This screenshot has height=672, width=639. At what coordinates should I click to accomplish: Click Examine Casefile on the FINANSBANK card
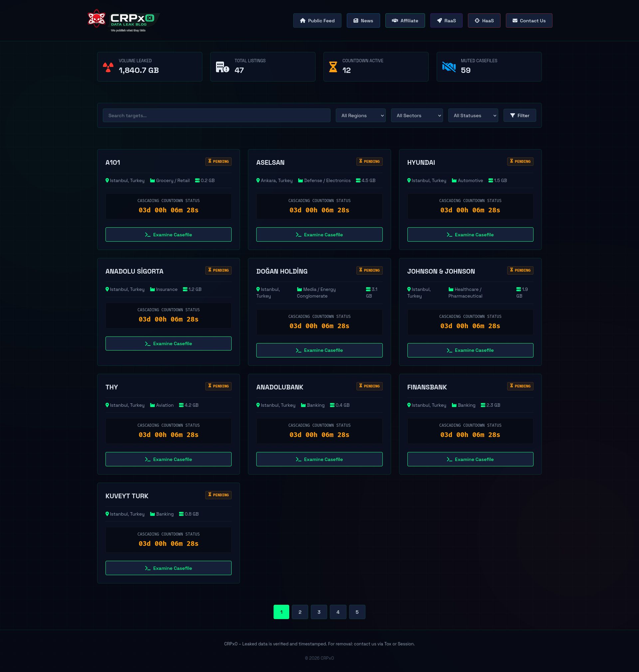[x=470, y=459]
